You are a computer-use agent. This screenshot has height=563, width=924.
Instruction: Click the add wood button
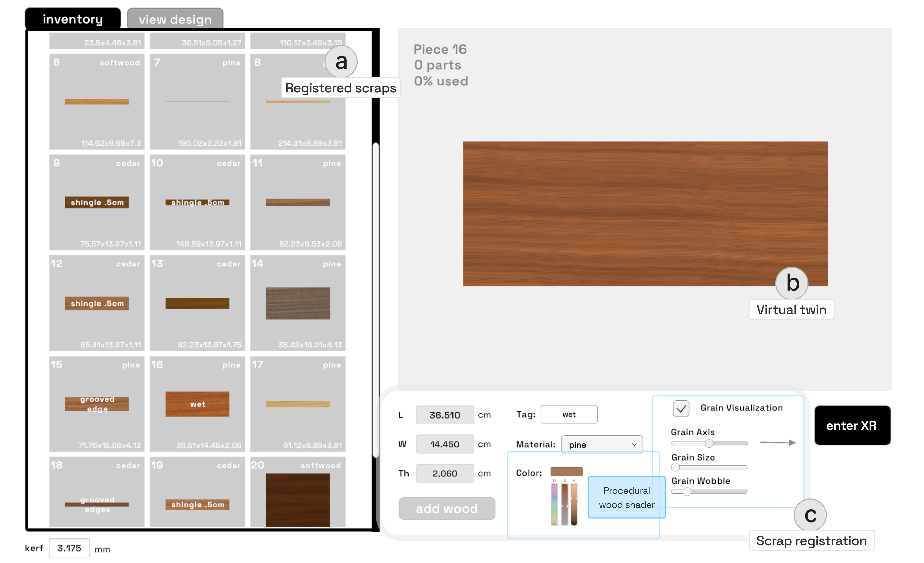(x=447, y=508)
